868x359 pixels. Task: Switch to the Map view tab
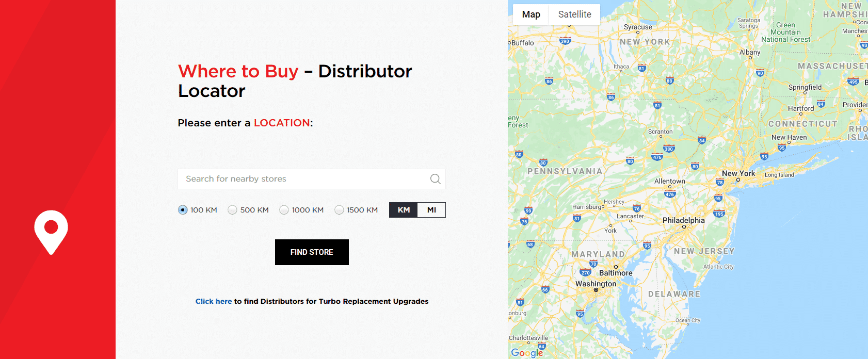pyautogui.click(x=531, y=14)
